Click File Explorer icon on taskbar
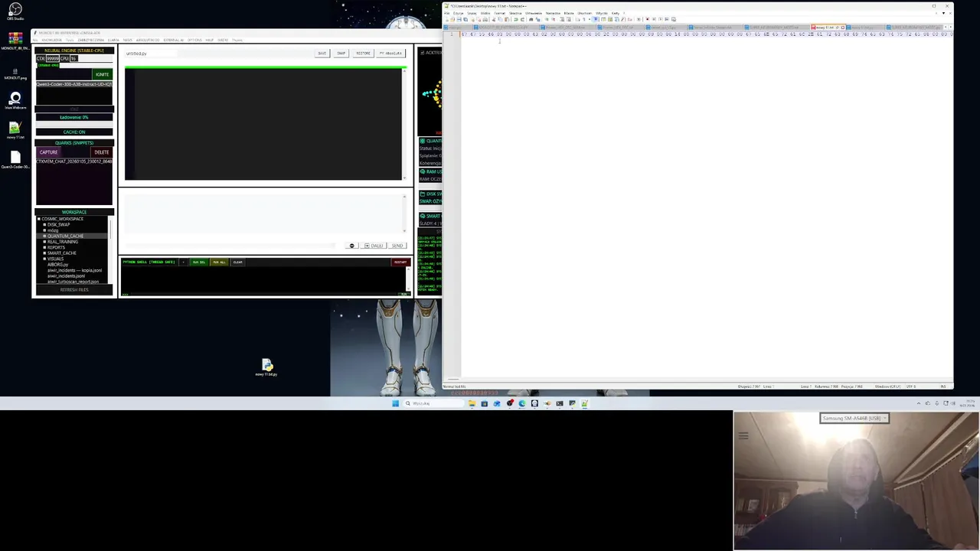Viewport: 980px width, 551px height. 472,403
